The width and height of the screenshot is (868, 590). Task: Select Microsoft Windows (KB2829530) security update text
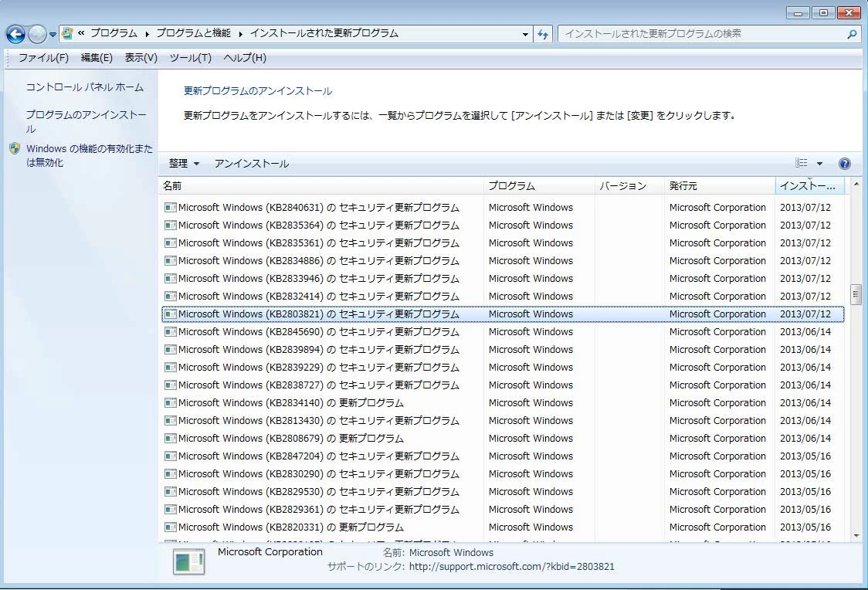click(x=319, y=491)
